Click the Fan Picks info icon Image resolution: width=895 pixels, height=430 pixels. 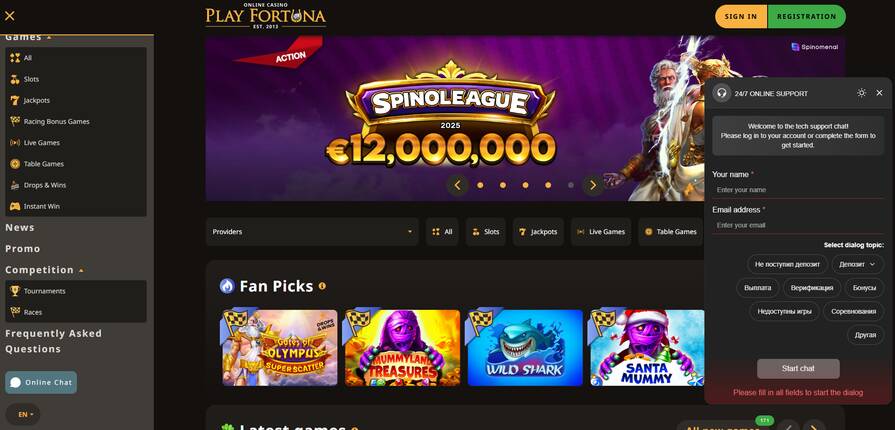[322, 286]
